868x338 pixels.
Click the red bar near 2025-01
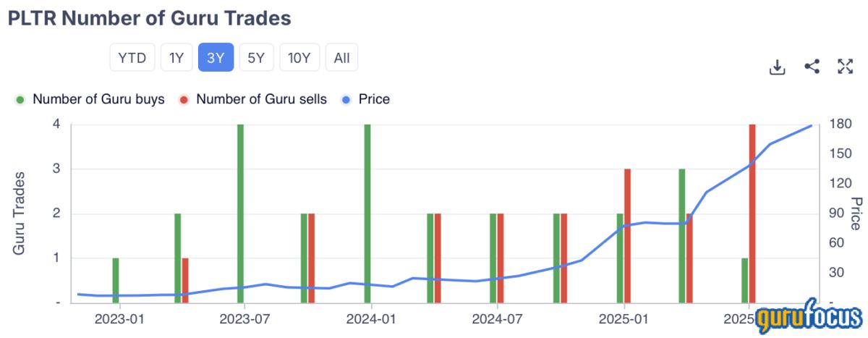pos(627,235)
